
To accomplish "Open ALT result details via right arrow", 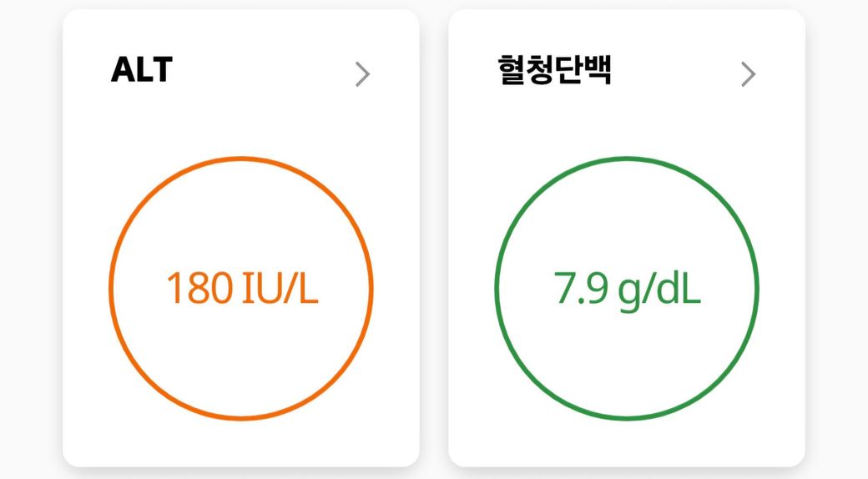I will click(x=362, y=74).
